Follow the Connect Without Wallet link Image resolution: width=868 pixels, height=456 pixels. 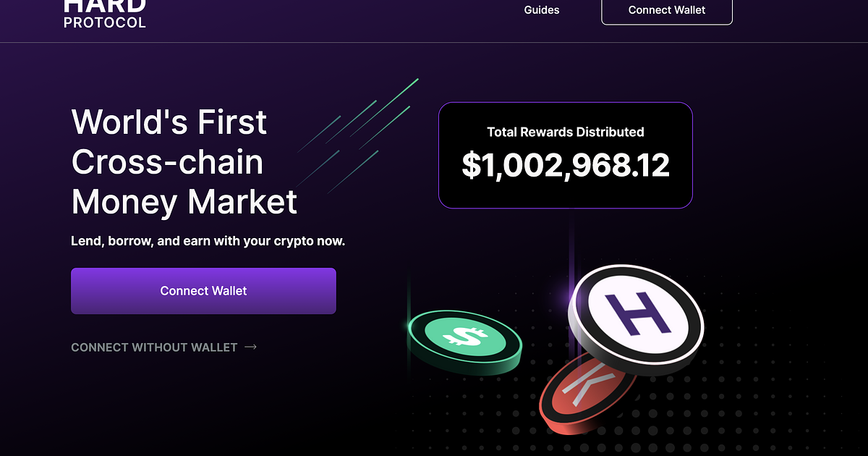[x=154, y=347]
